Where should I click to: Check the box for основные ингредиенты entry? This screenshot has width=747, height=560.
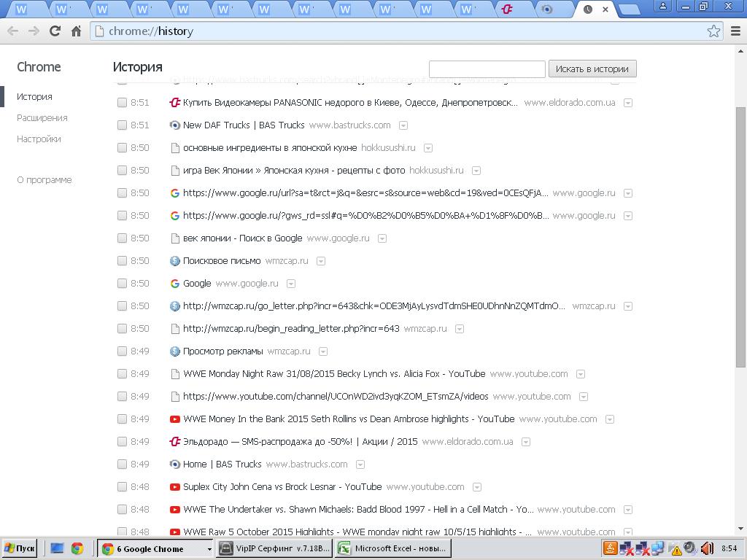pyautogui.click(x=122, y=147)
